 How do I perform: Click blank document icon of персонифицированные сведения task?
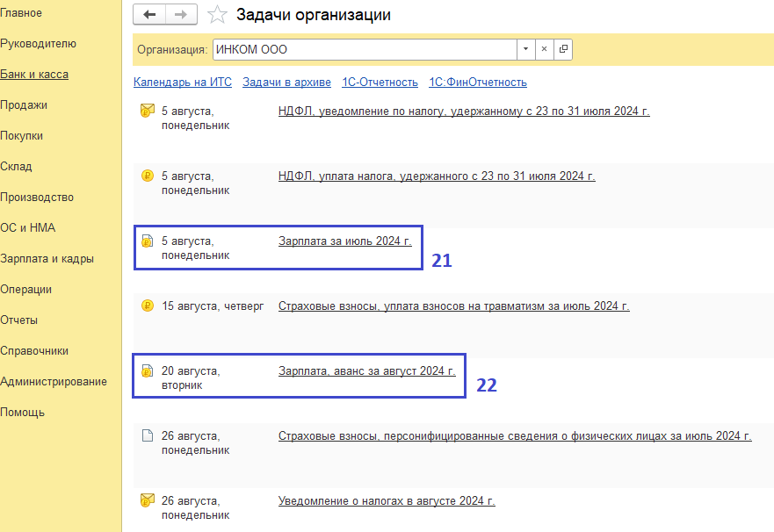click(147, 435)
